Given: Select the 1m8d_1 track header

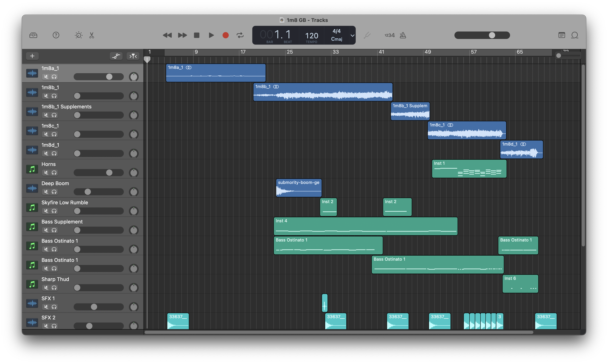Looking at the screenshot, I should click(x=83, y=150).
